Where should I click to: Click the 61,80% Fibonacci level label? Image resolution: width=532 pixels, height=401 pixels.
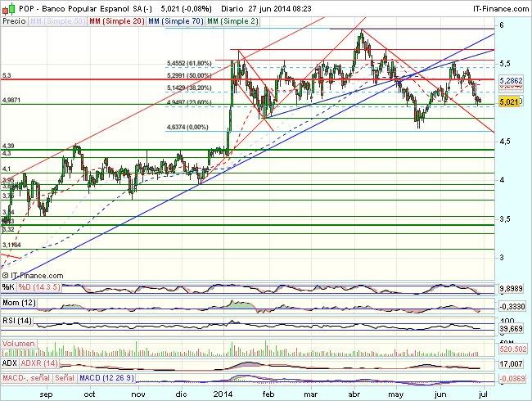(189, 63)
